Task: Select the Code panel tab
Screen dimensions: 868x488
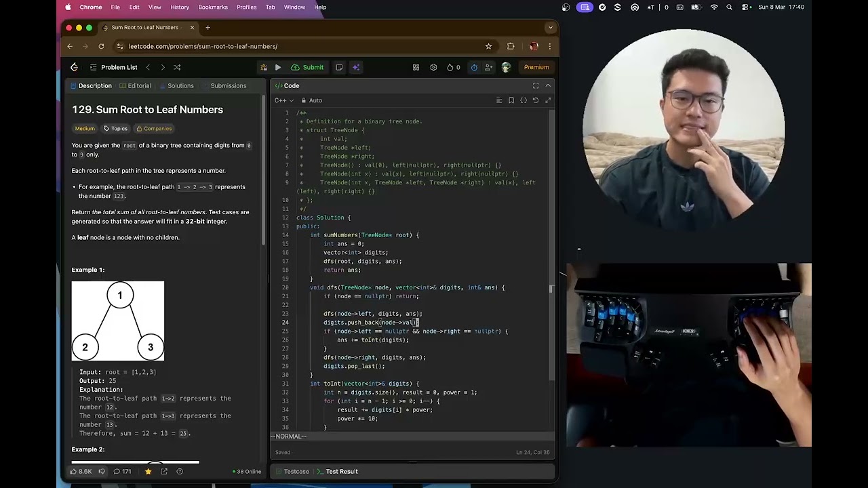Action: pyautogui.click(x=287, y=85)
